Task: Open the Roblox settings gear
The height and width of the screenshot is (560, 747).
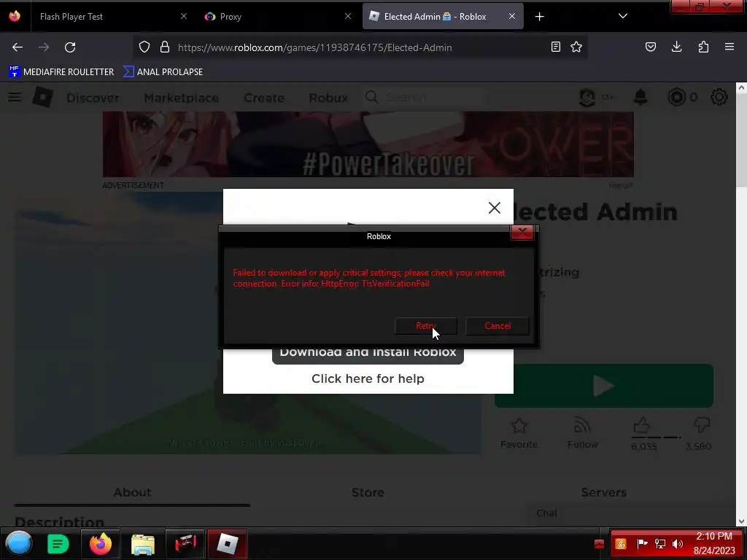Action: (719, 97)
